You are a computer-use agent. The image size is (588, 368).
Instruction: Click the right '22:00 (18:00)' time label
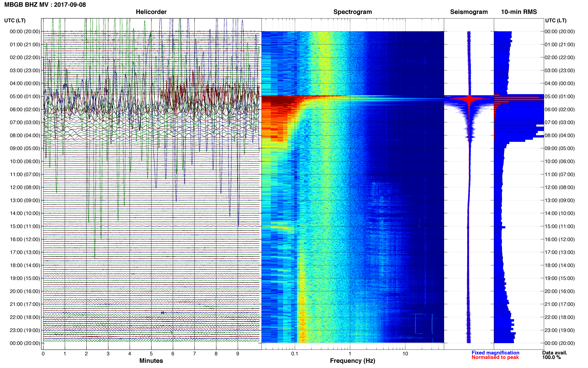[x=560, y=317]
